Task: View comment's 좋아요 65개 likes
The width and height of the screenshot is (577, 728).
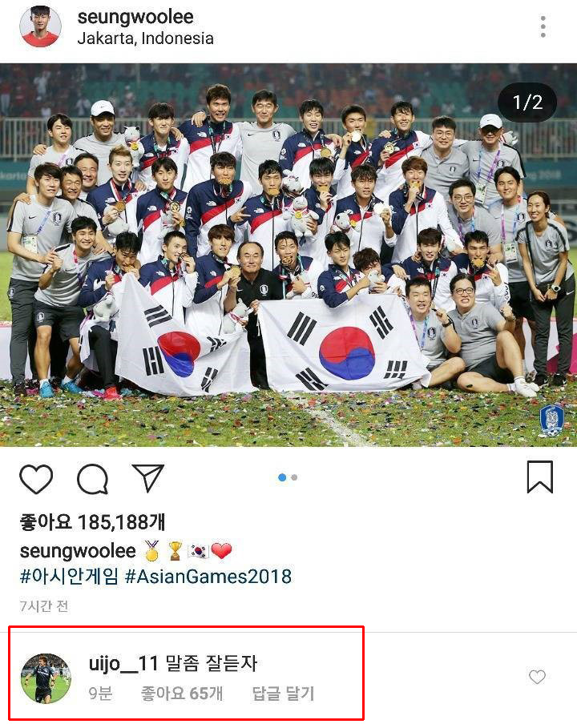Action: click(182, 694)
